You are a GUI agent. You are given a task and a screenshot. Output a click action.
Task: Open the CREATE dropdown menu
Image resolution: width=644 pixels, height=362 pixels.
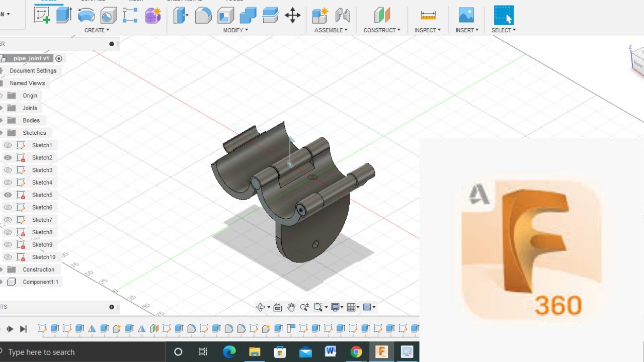click(97, 30)
